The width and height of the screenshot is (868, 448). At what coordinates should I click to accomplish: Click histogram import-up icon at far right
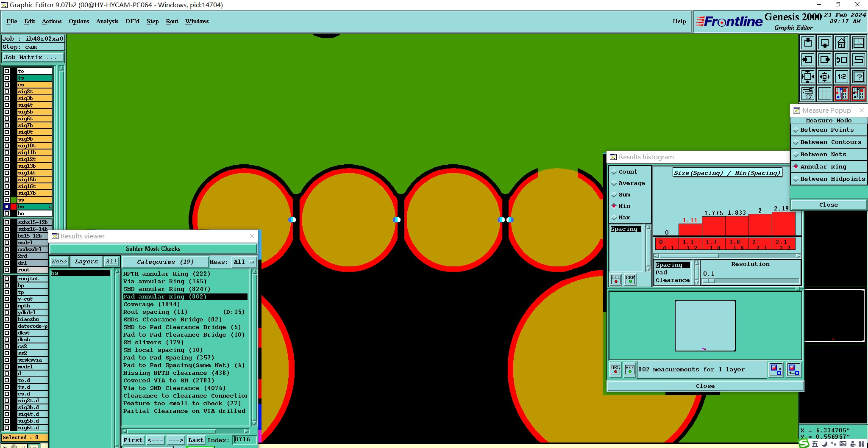pyautogui.click(x=793, y=370)
